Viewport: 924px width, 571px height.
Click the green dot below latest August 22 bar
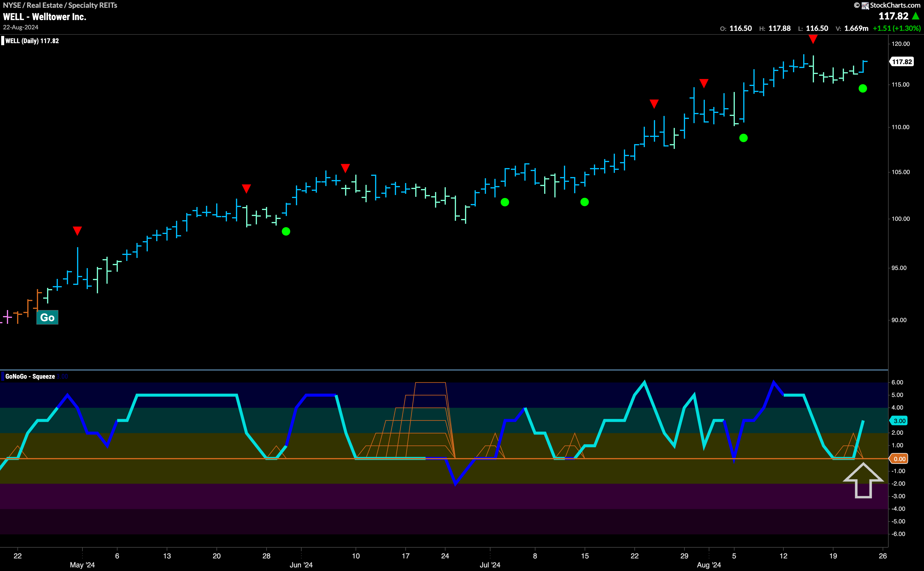863,88
